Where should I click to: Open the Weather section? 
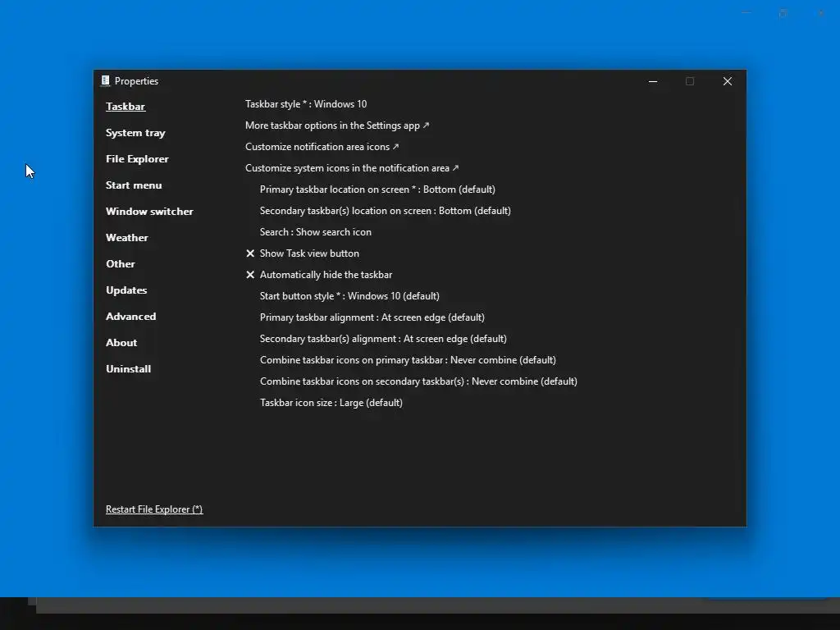pyautogui.click(x=127, y=238)
